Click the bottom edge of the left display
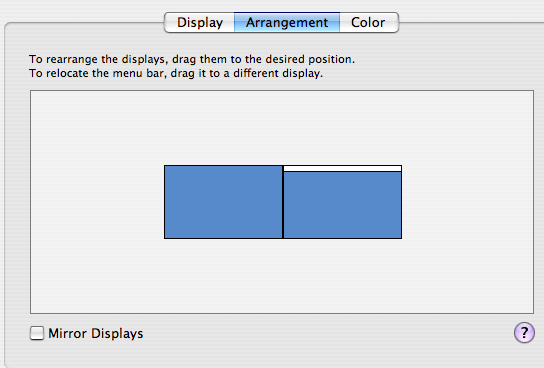Viewport: 544px width, 368px height. click(x=223, y=238)
